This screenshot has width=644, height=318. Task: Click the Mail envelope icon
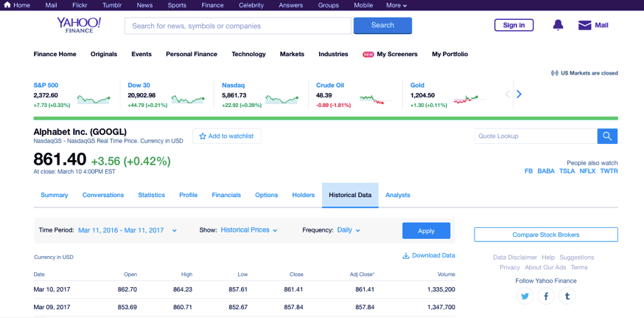tap(584, 26)
